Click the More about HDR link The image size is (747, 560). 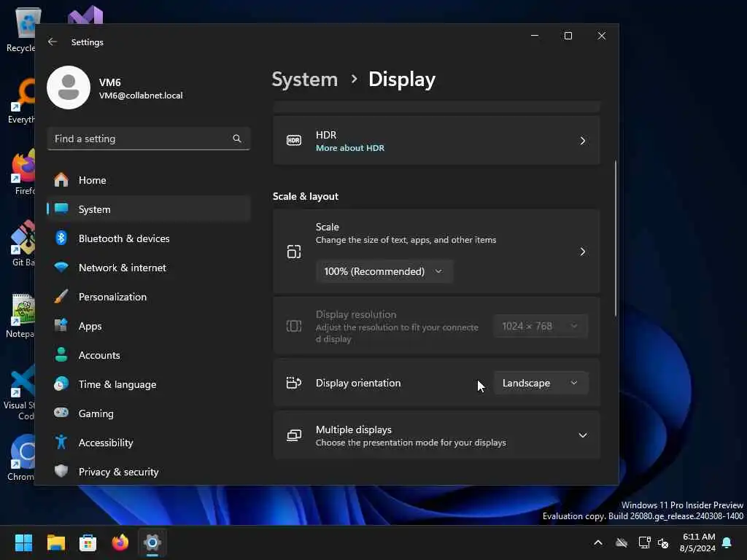coord(349,148)
